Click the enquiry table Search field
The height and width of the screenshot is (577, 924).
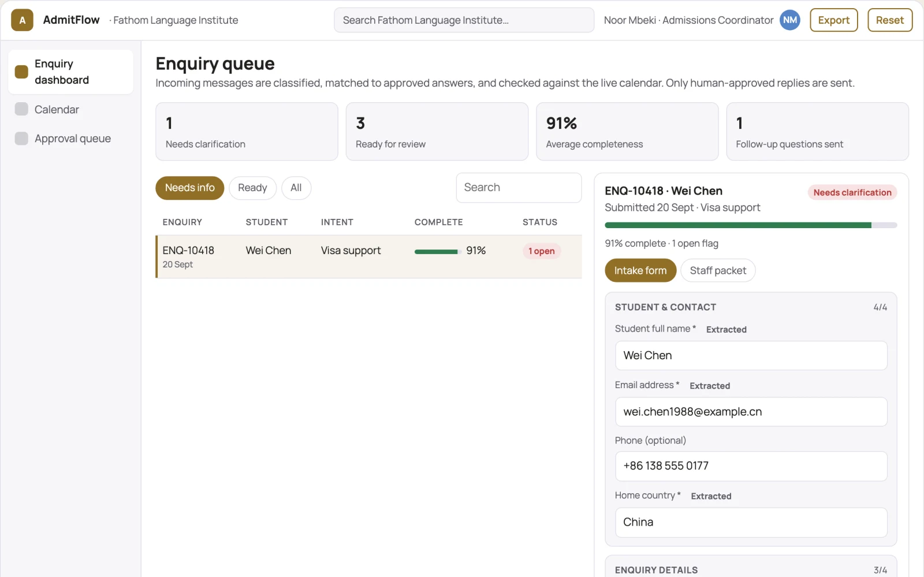(519, 188)
